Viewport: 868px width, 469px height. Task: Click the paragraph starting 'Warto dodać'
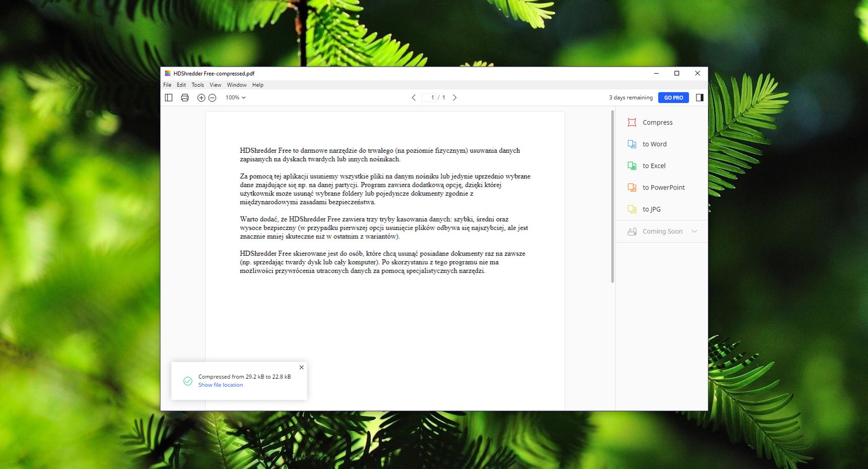(x=384, y=227)
